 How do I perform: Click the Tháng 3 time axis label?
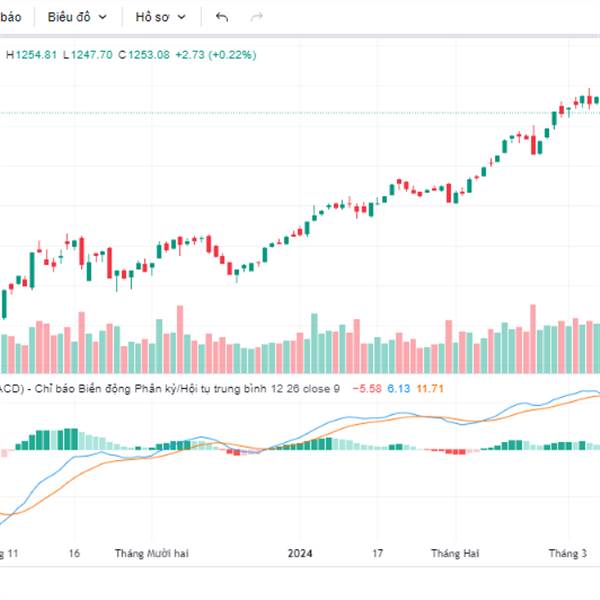tap(568, 553)
